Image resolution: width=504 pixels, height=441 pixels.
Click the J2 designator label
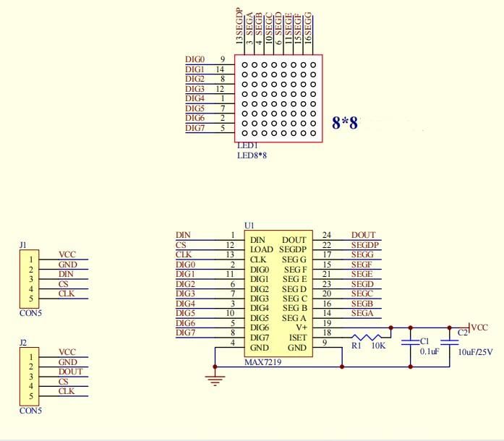[23, 343]
